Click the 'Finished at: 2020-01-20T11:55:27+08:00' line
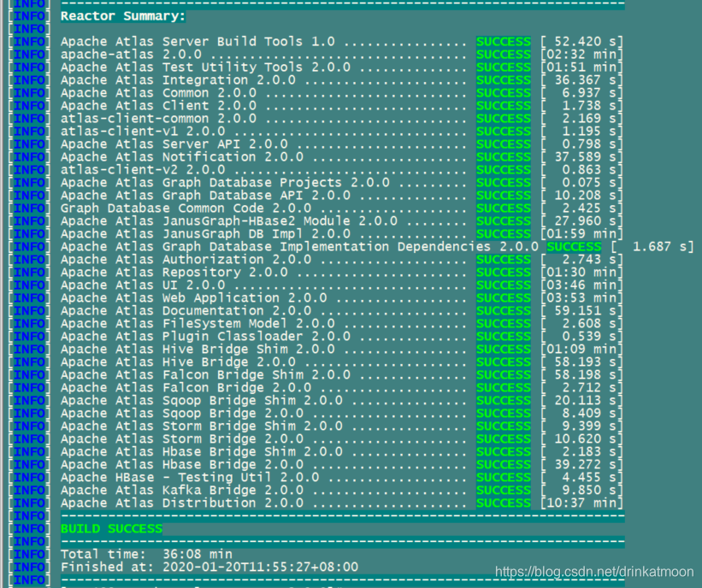This screenshot has width=702, height=588. (x=209, y=567)
